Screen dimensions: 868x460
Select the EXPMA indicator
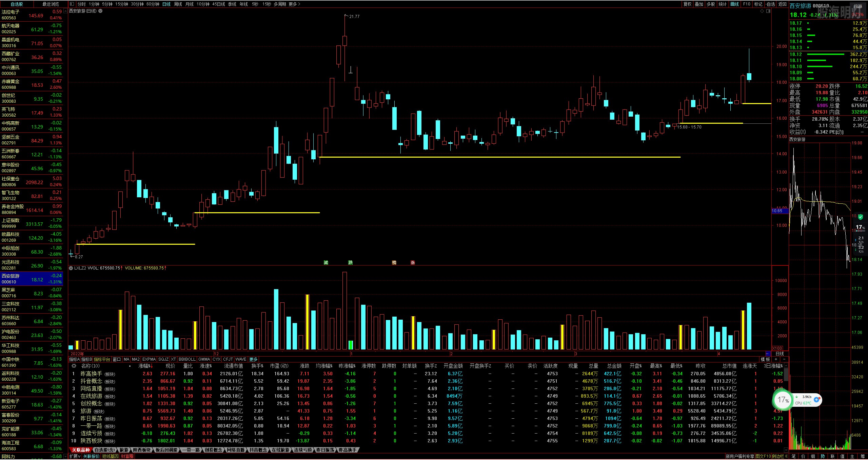point(149,359)
